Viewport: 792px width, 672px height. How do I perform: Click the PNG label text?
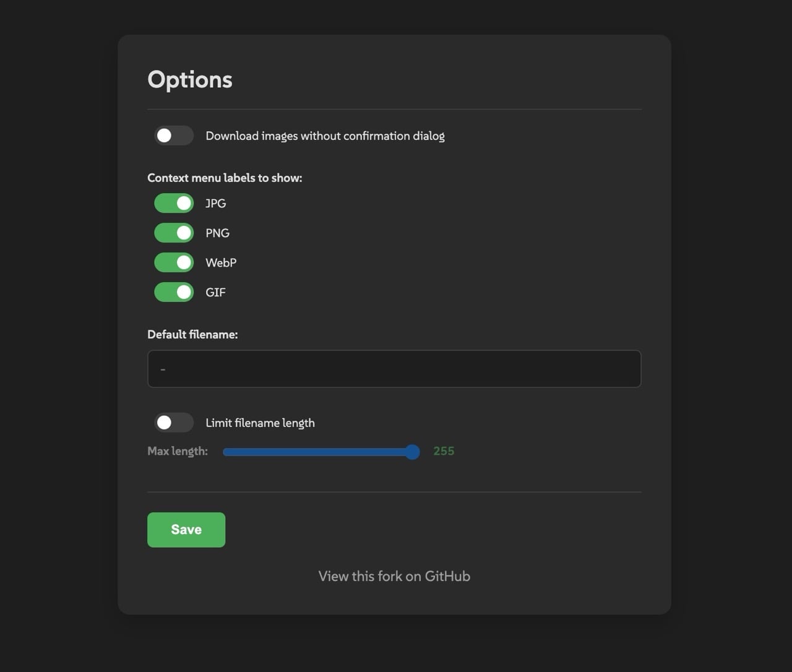[x=217, y=233]
